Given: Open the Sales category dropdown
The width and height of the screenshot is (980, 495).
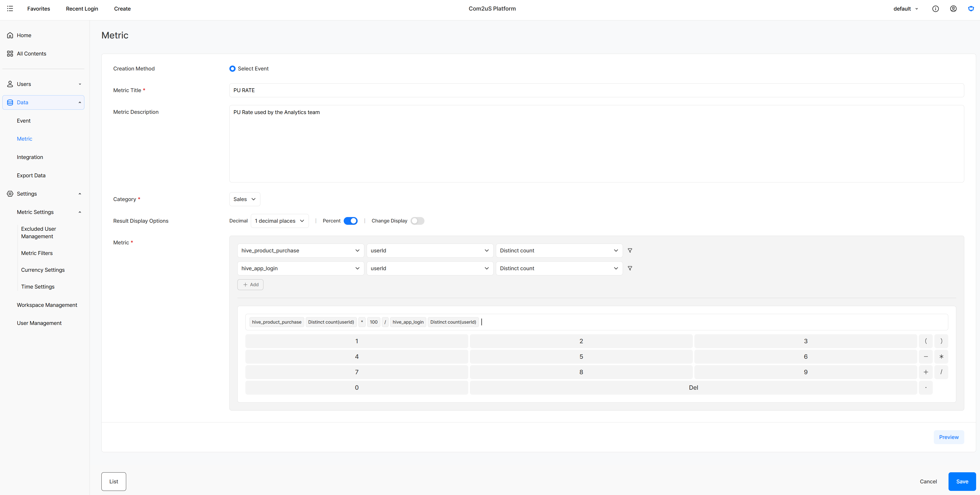Looking at the screenshot, I should pyautogui.click(x=245, y=199).
